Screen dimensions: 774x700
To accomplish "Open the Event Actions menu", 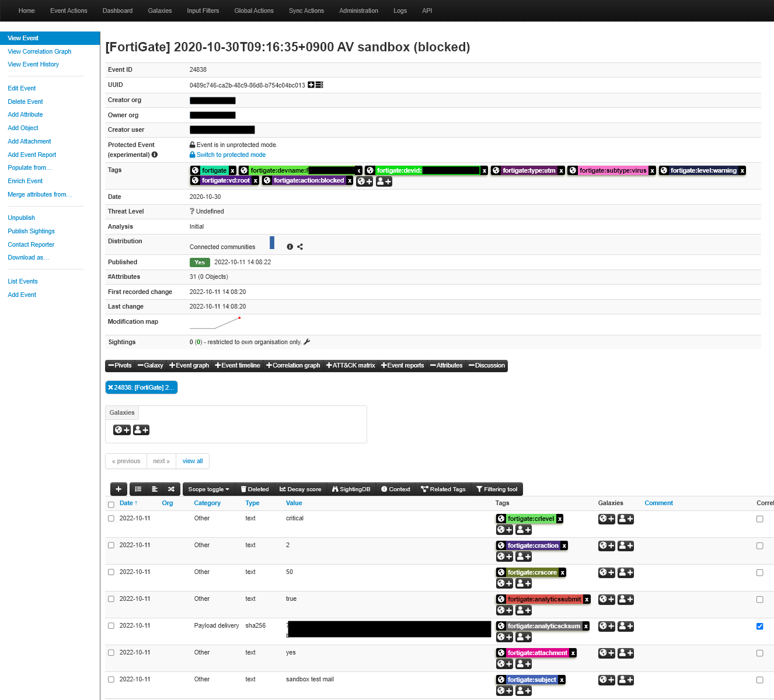I will (x=69, y=10).
